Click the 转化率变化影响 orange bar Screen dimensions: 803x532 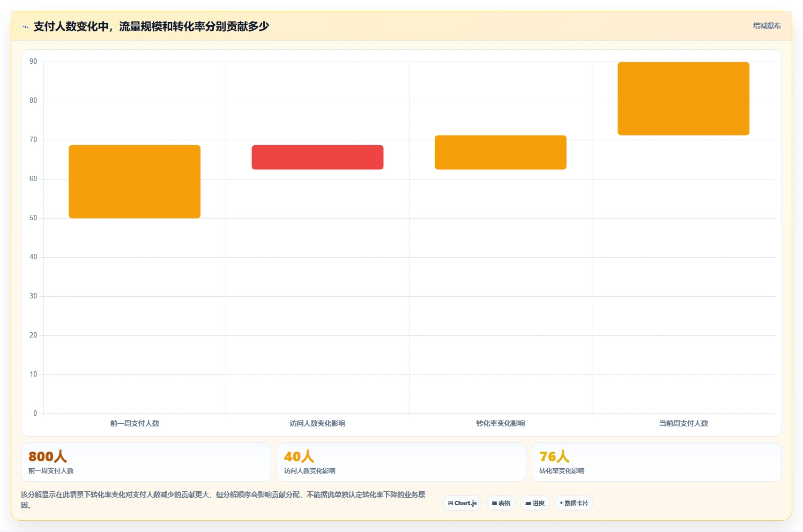[501, 153]
